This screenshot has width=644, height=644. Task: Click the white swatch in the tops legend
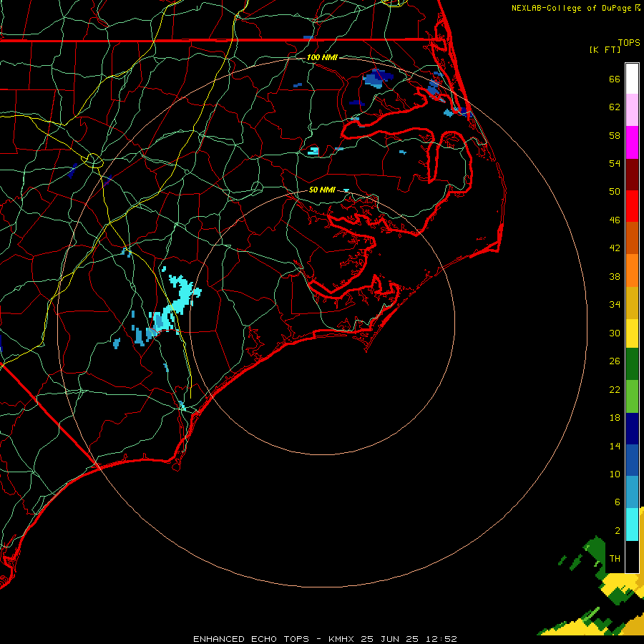pos(632,79)
